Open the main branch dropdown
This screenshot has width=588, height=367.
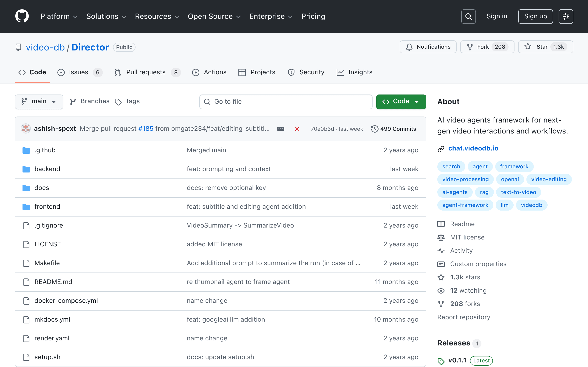coord(39,101)
